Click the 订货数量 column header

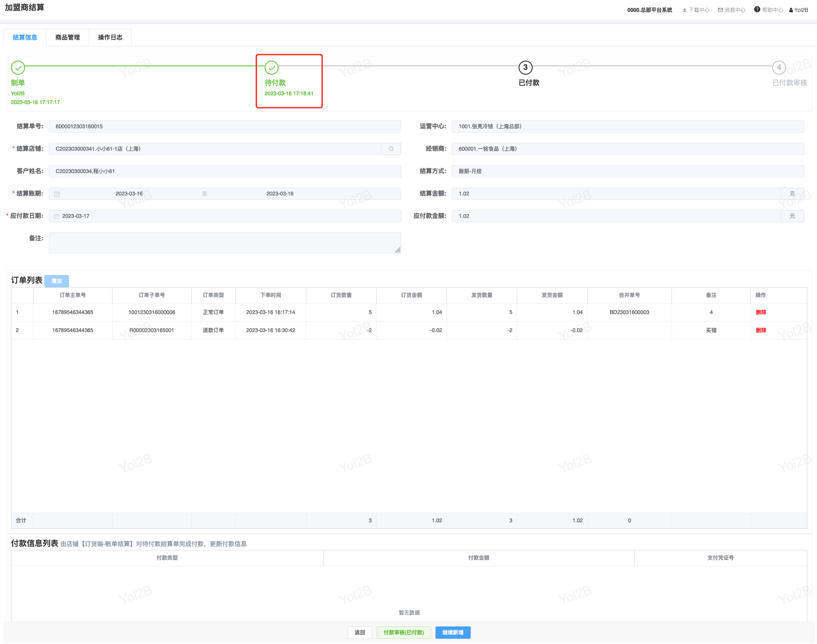(341, 295)
